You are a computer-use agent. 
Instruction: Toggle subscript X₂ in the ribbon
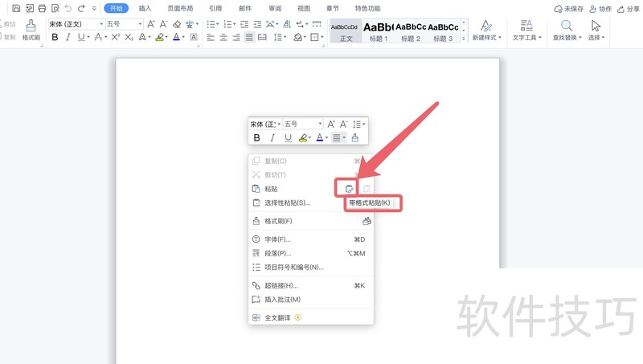click(x=129, y=37)
